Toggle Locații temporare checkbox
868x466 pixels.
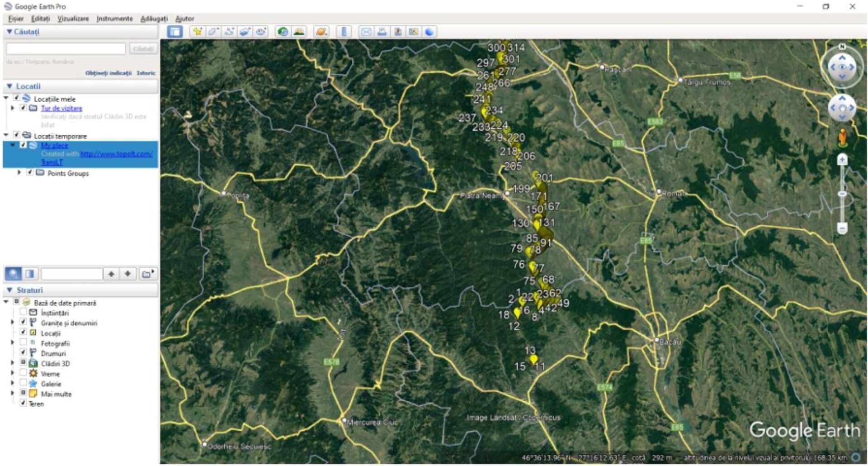click(17, 135)
